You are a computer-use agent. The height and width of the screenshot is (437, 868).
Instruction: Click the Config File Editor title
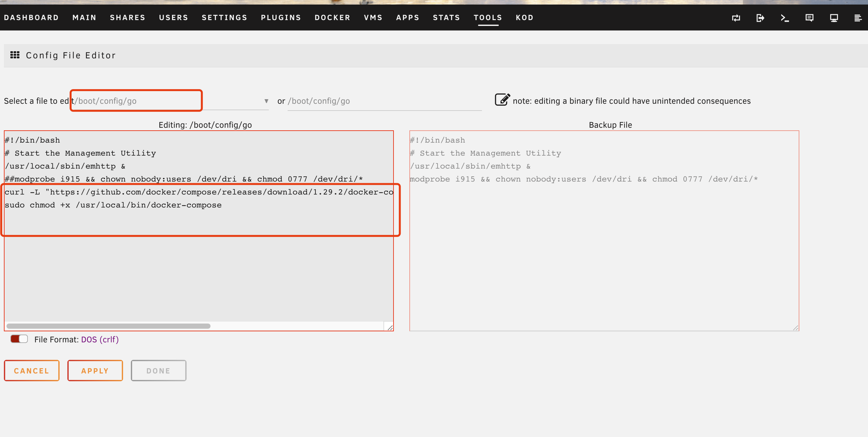click(71, 55)
